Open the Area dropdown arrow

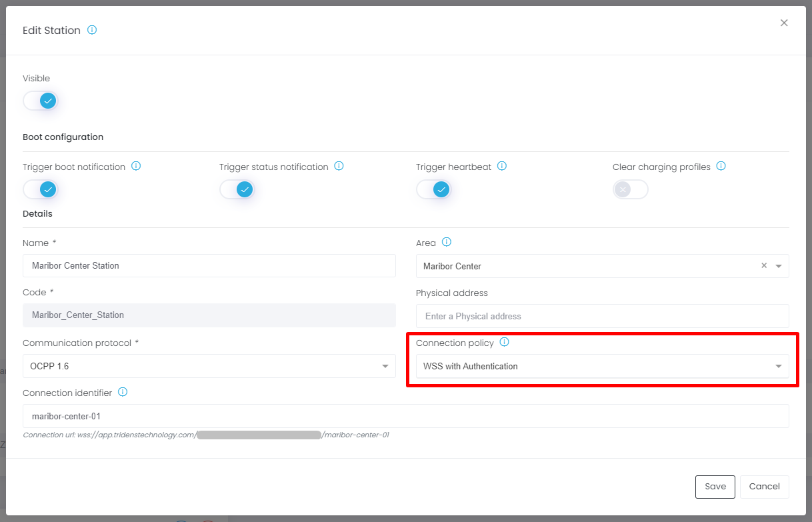[x=779, y=266]
